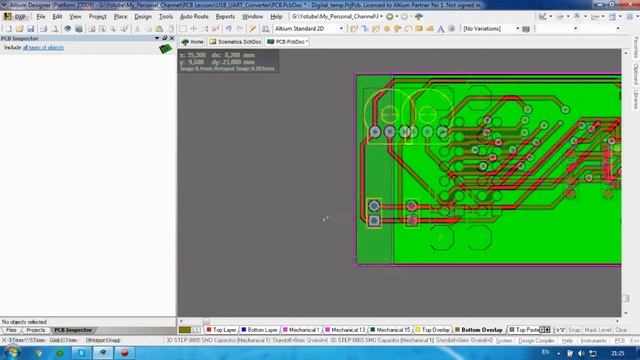Toggle the Bottom Overlay layer tab
This screenshot has height=360, width=640.
tap(479, 330)
